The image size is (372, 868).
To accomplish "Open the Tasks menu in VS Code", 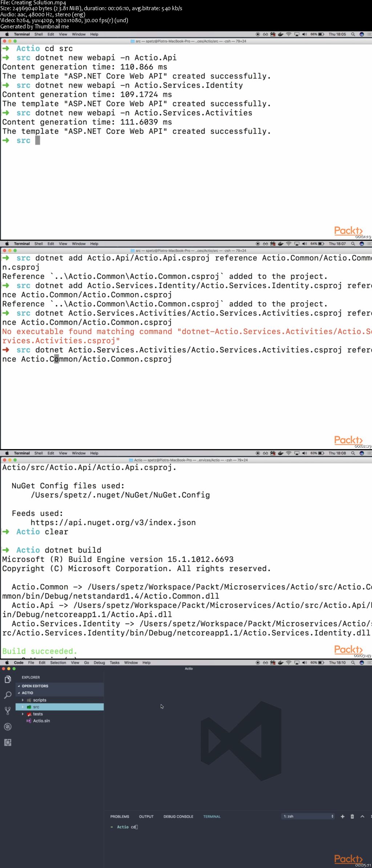I will (114, 663).
